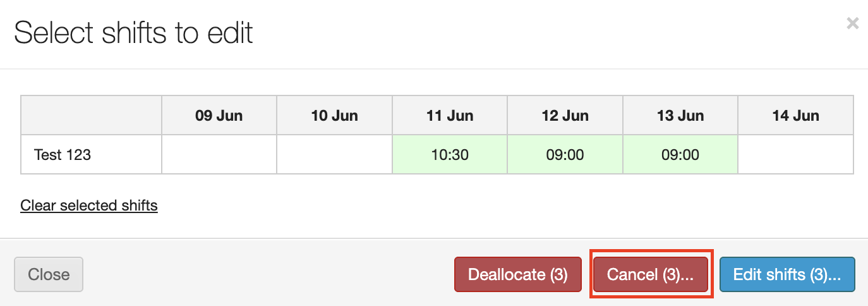
Task: Click the 13 Jun column header
Action: [x=680, y=116]
